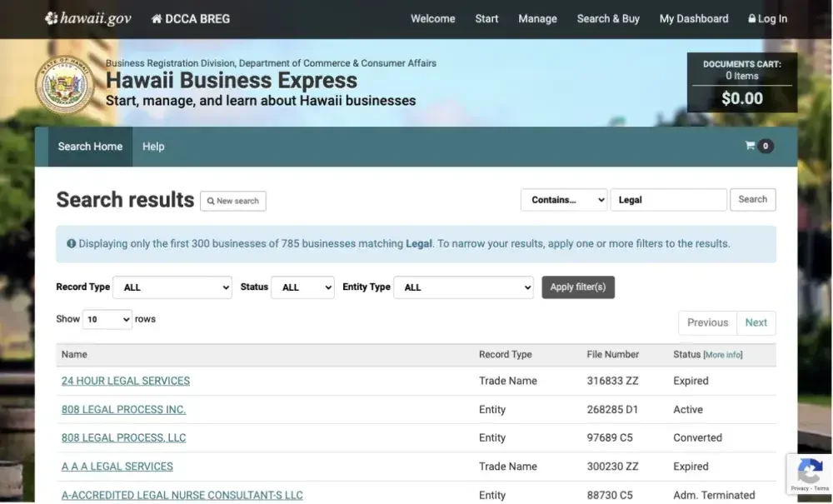Open the hawaii.gov logo link

87,18
